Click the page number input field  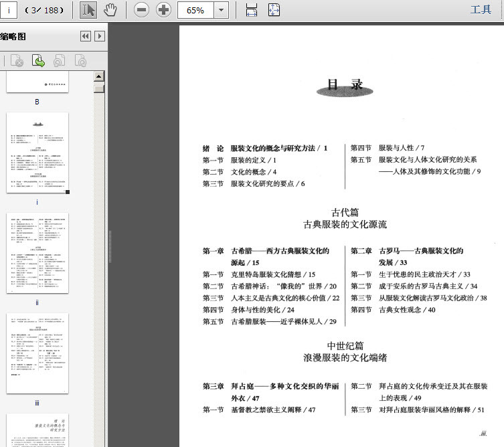(x=8, y=10)
